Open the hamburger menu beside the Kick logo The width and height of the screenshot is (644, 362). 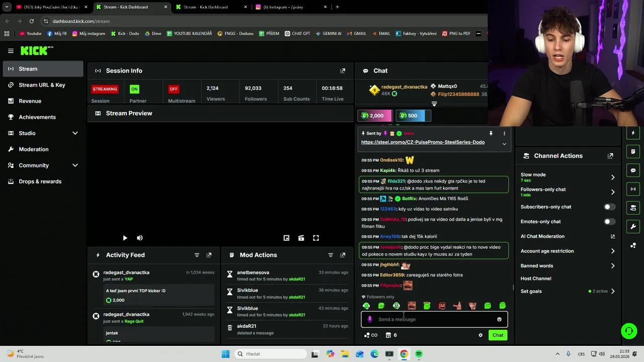pyautogui.click(x=11, y=51)
